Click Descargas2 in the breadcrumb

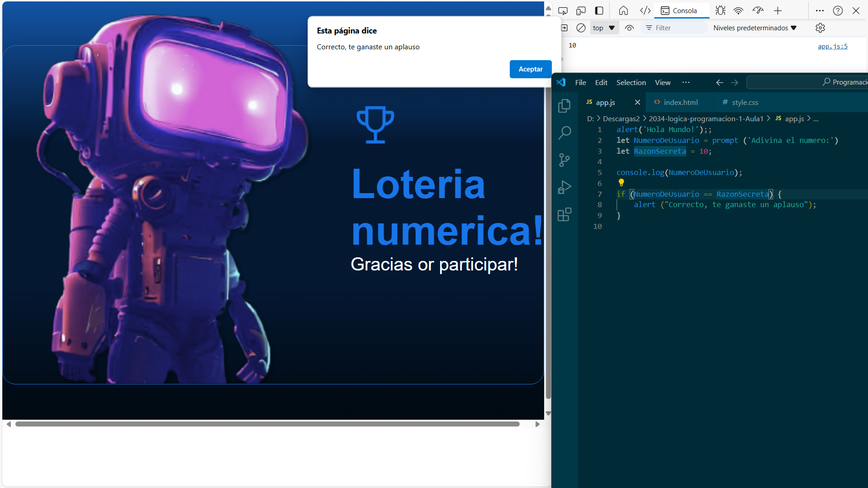click(x=621, y=119)
